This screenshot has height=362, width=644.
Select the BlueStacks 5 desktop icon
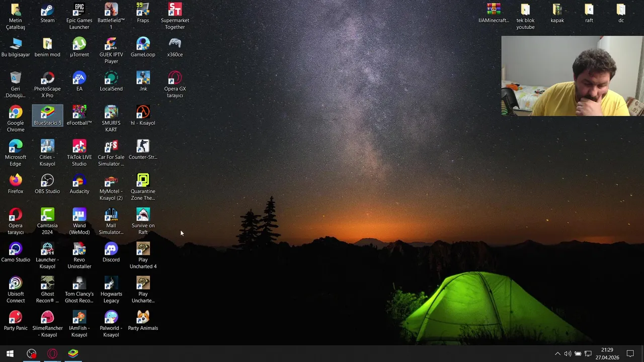pyautogui.click(x=47, y=116)
